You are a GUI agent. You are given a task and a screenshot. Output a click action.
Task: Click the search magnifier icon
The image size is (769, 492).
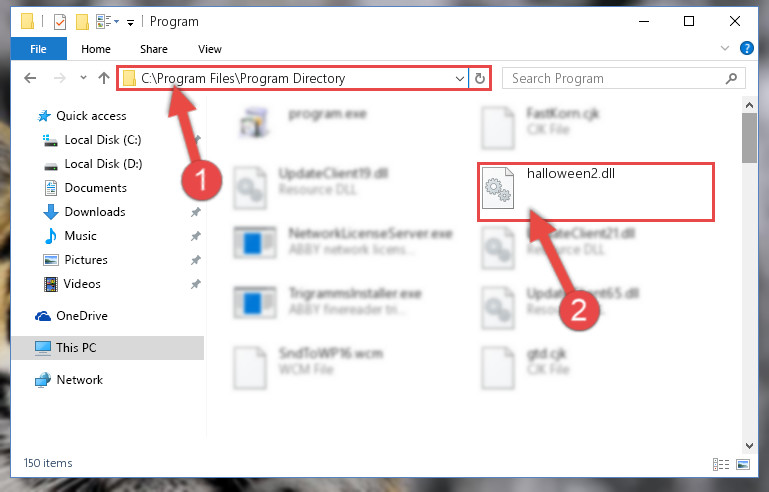point(731,78)
